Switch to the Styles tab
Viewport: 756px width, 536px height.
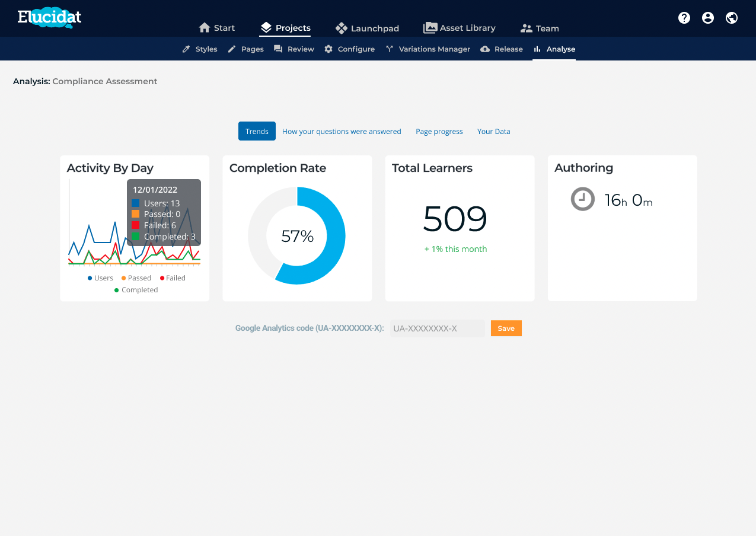[200, 49]
